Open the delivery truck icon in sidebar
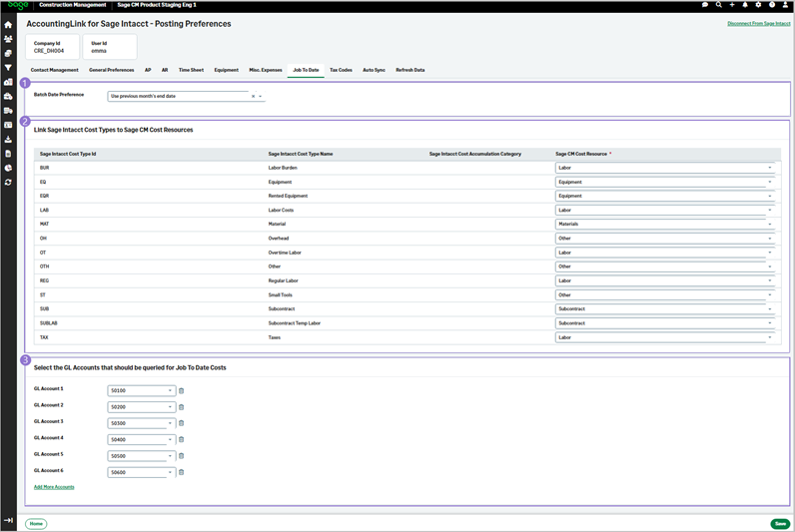This screenshot has width=795, height=532. (8, 111)
